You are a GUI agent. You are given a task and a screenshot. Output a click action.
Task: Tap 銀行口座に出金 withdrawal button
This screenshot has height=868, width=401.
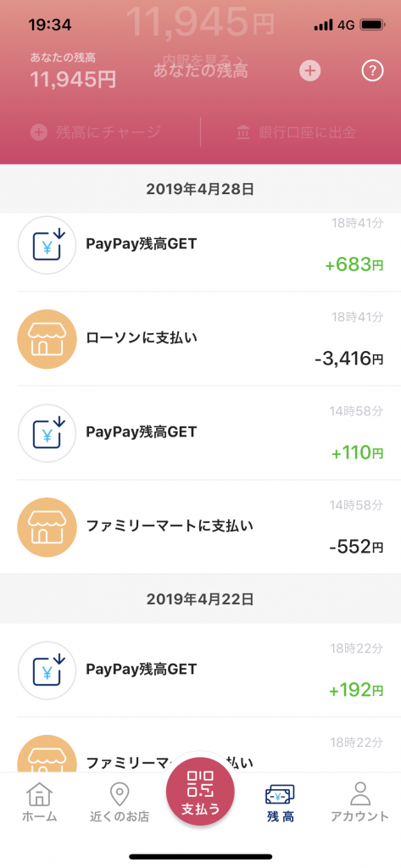(x=296, y=132)
